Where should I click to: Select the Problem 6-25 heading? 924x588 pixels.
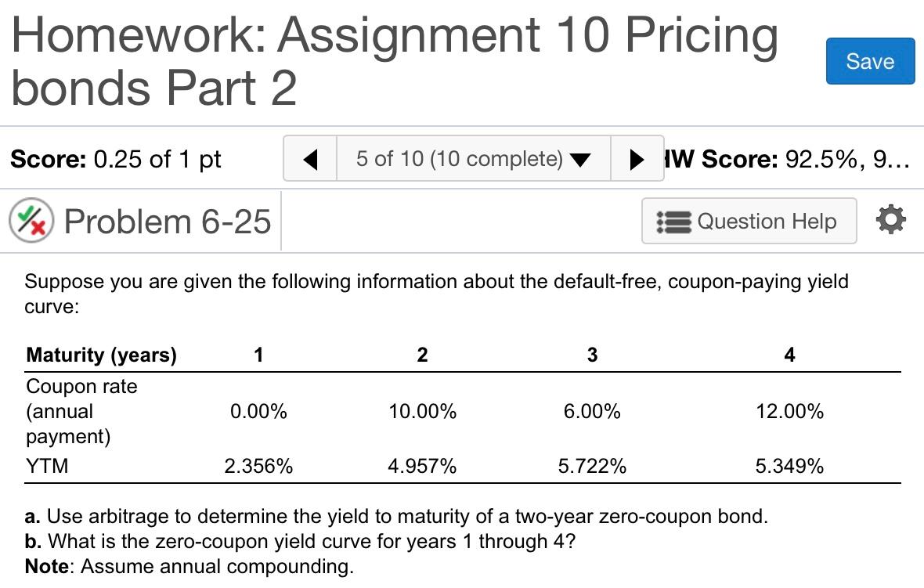coord(169,220)
